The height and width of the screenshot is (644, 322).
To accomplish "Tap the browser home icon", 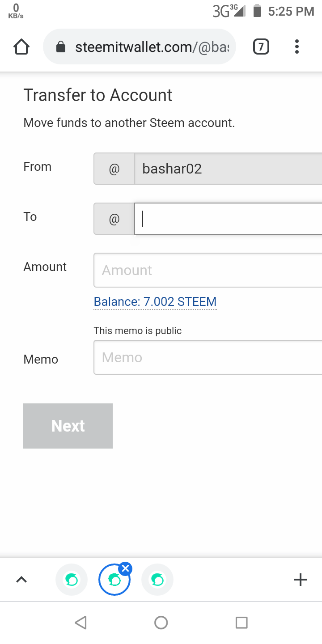I will point(21,47).
